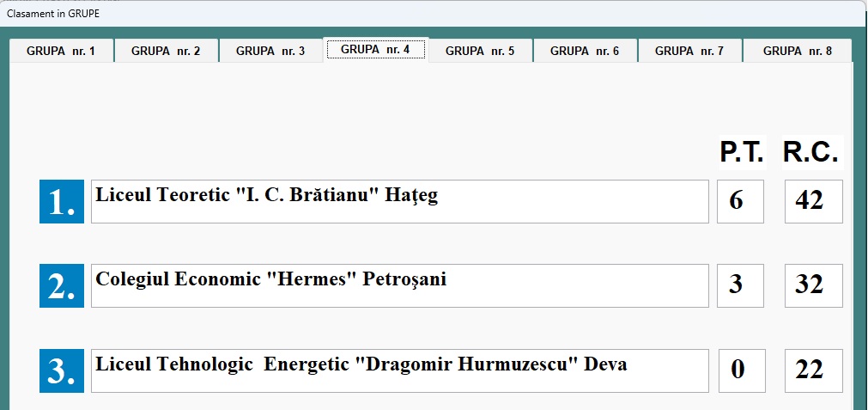The height and width of the screenshot is (410, 868).
Task: Open the GRUPA nr. 8 tab
Action: pyautogui.click(x=797, y=51)
